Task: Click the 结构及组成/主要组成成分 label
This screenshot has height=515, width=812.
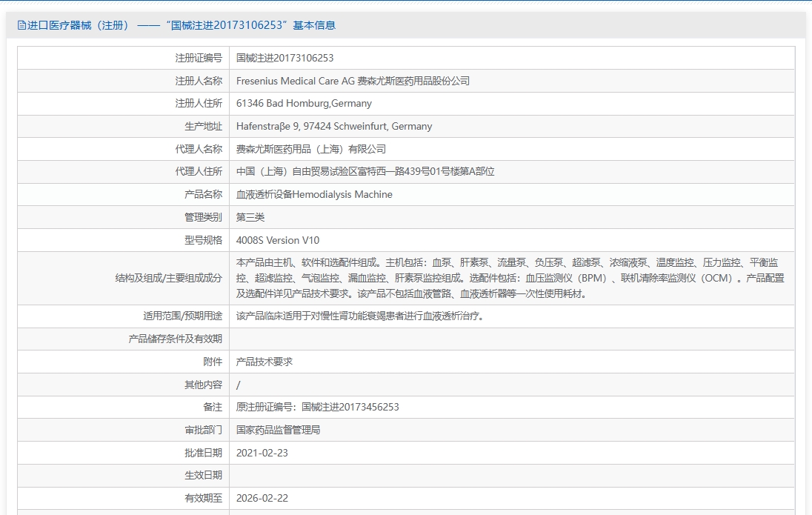Action: pyautogui.click(x=168, y=278)
